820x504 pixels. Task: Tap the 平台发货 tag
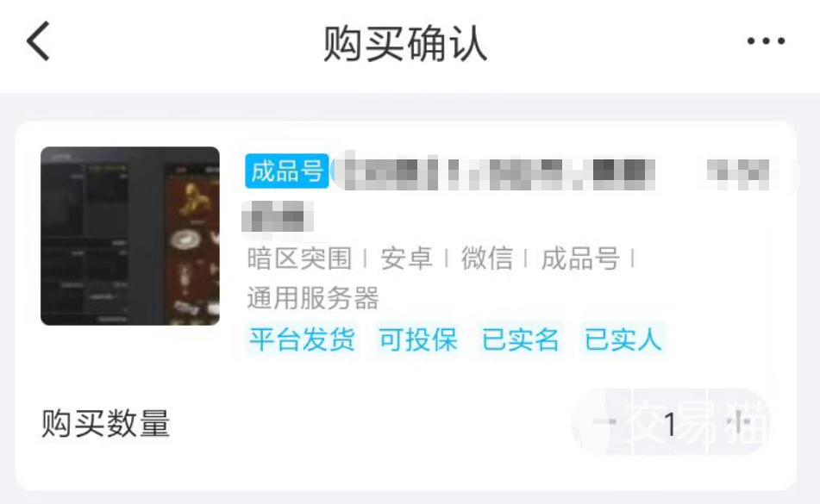point(302,339)
